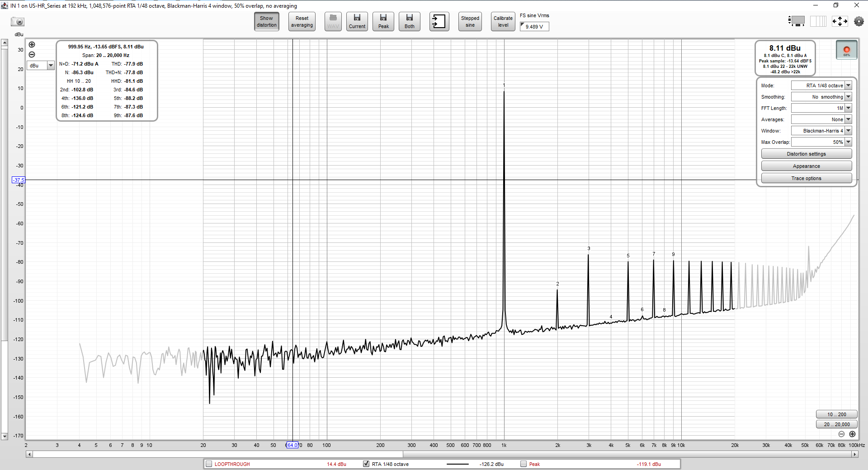The width and height of the screenshot is (868, 470).
Task: Open Appearance options
Action: click(x=807, y=166)
